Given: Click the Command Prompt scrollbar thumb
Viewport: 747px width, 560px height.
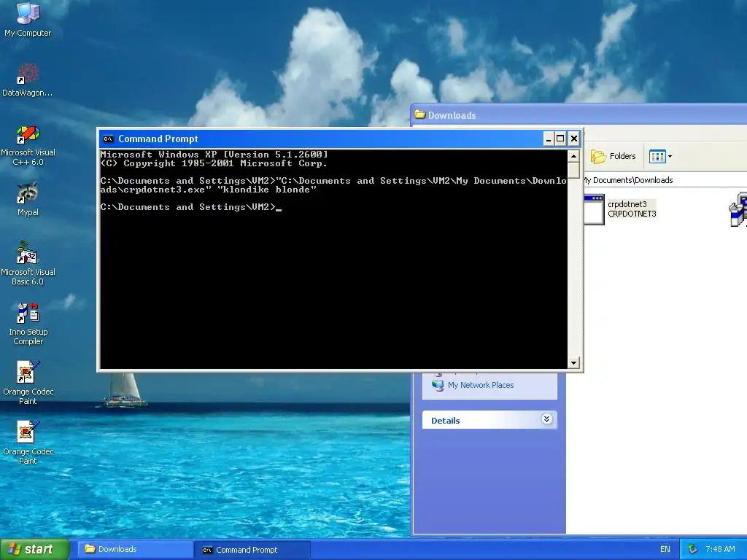Looking at the screenshot, I should click(x=573, y=170).
